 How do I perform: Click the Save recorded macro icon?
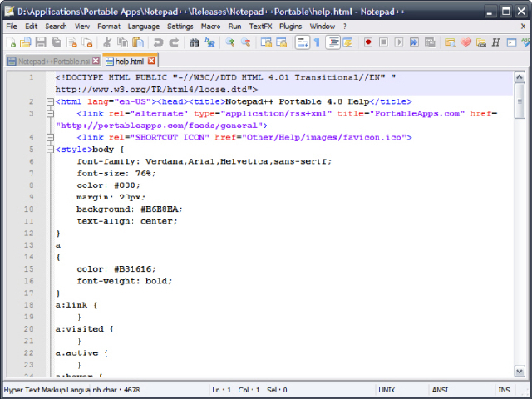click(430, 42)
